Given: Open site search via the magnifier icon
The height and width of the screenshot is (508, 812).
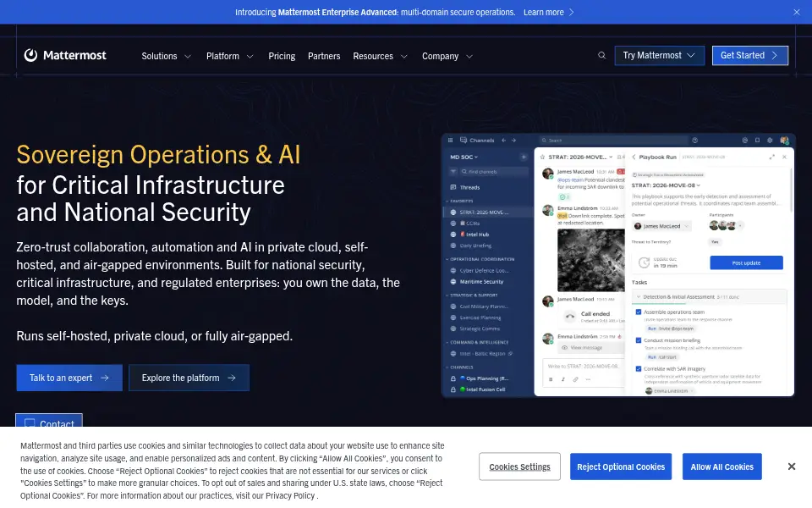Looking at the screenshot, I should point(601,56).
